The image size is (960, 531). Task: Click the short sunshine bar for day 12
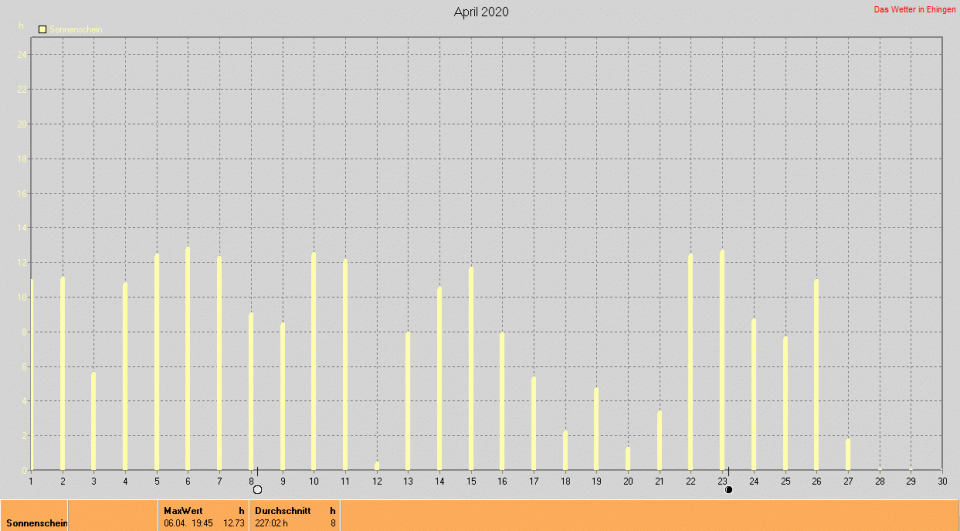pyautogui.click(x=377, y=465)
